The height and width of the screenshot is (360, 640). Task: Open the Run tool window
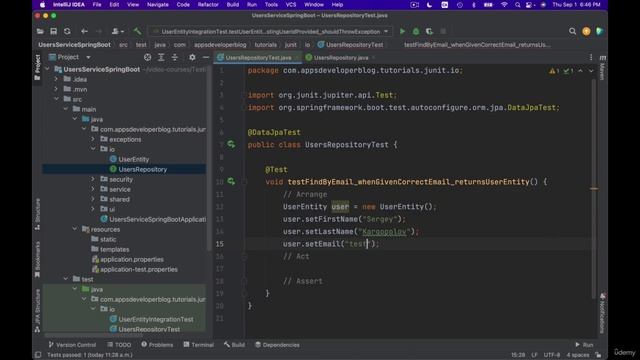coord(584,345)
